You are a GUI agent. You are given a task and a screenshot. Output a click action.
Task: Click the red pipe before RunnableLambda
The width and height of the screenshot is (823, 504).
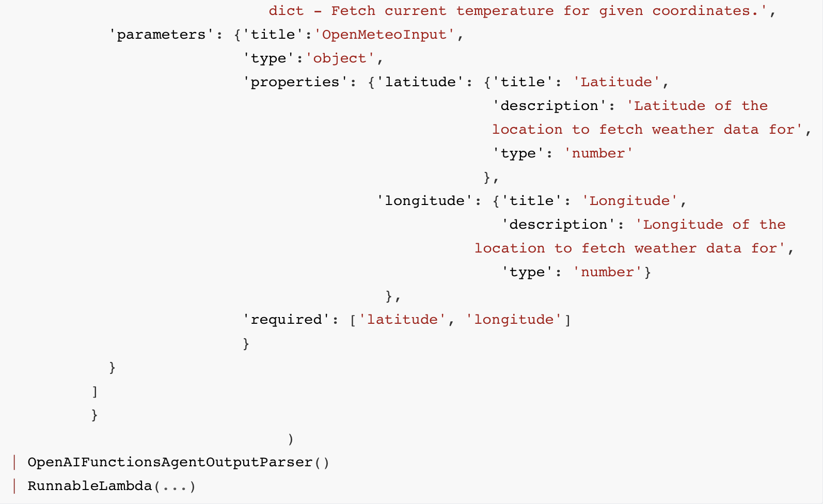pyautogui.click(x=14, y=486)
